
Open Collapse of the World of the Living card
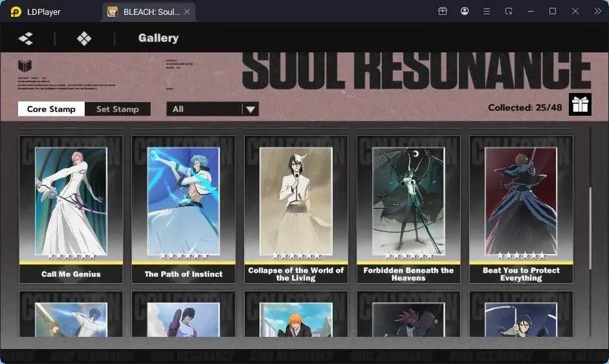click(296, 209)
